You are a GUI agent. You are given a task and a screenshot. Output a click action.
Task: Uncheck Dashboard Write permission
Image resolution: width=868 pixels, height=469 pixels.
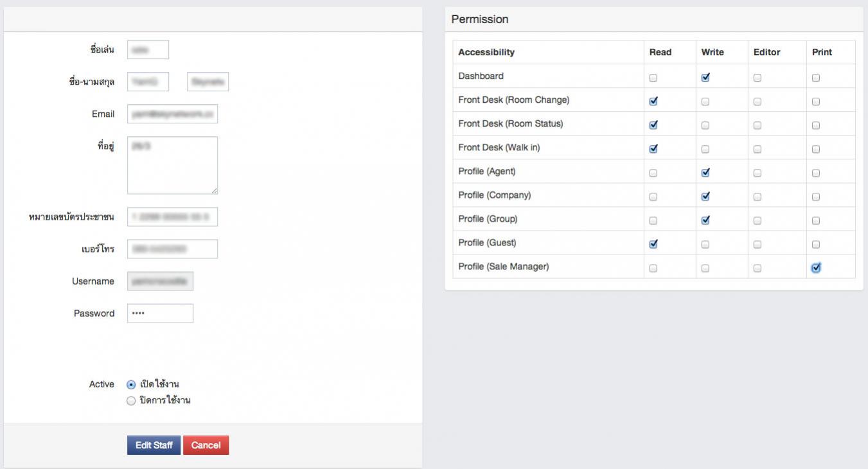click(705, 77)
